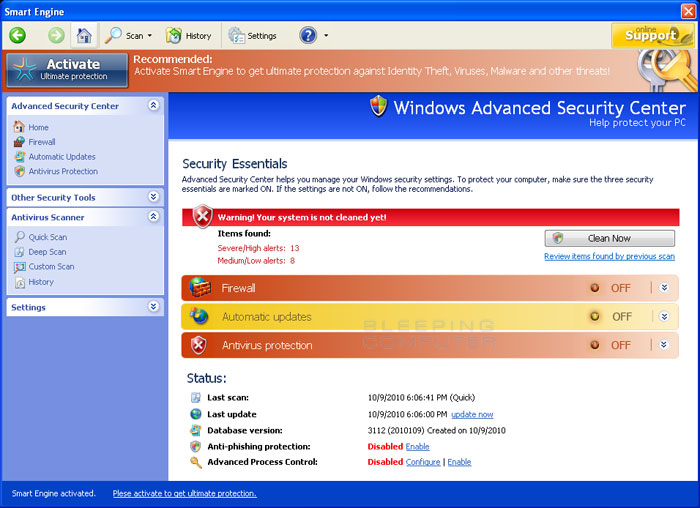
Task: Toggle the Automatic updates OFF indicator
Action: (x=594, y=317)
